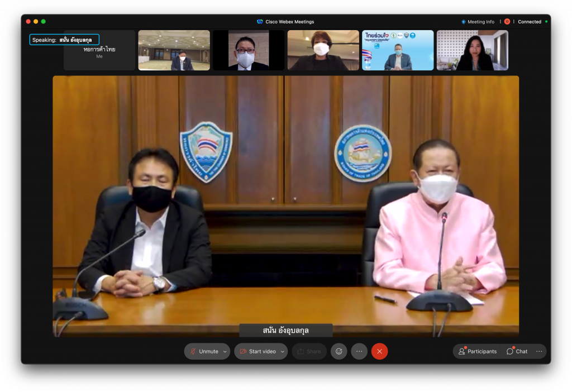This screenshot has height=392, width=572.
Task: Click Meeting Info in the title bar
Action: point(478,22)
